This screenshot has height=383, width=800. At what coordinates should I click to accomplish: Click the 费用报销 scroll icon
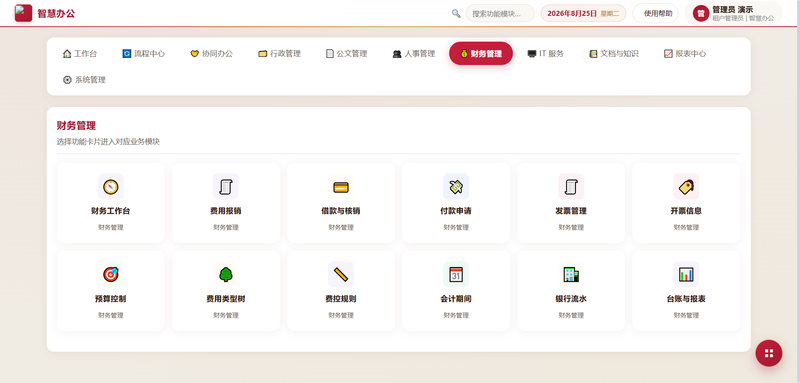[x=226, y=187]
